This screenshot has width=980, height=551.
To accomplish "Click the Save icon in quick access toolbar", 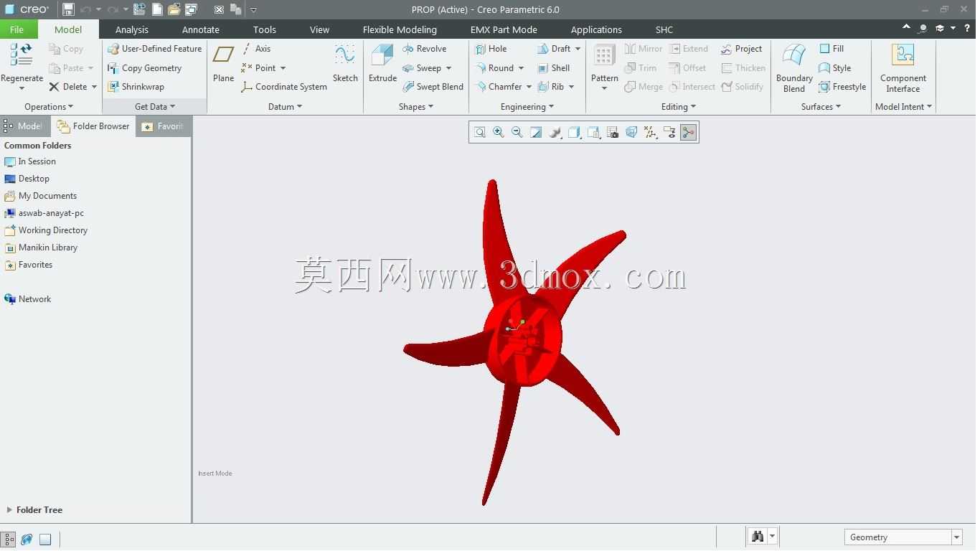I will pos(68,9).
